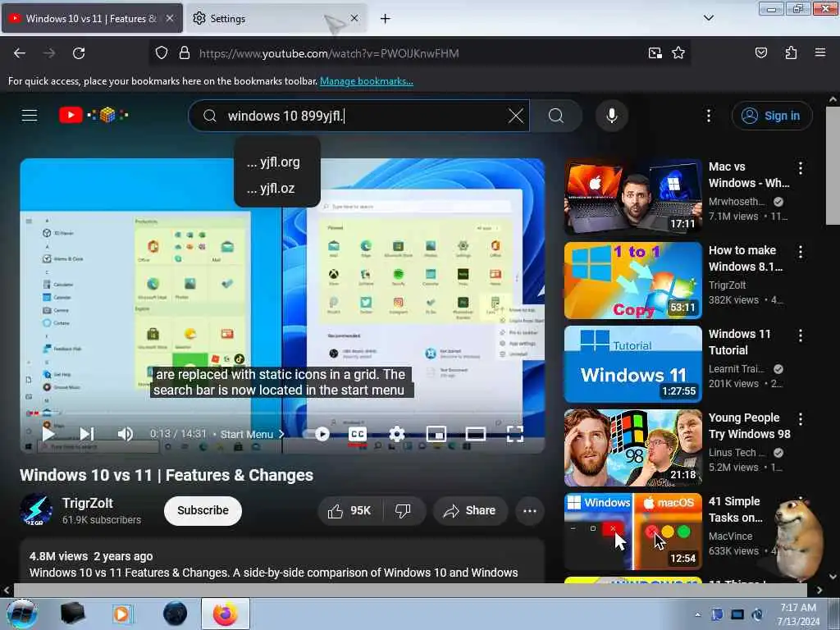Enter full screen mode
The height and width of the screenshot is (630, 840).
click(515, 434)
